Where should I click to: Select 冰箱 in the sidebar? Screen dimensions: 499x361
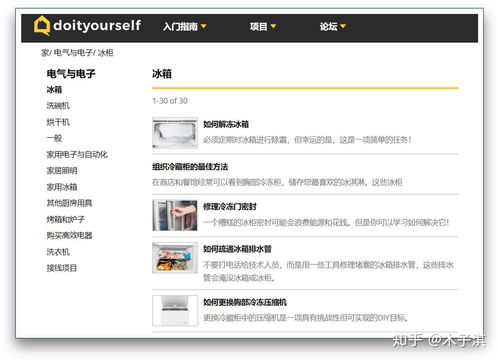coord(54,89)
